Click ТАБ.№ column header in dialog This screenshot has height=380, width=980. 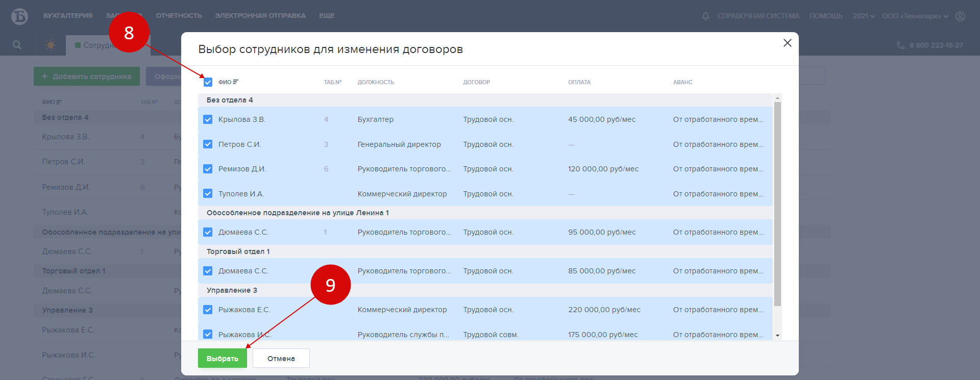point(333,82)
